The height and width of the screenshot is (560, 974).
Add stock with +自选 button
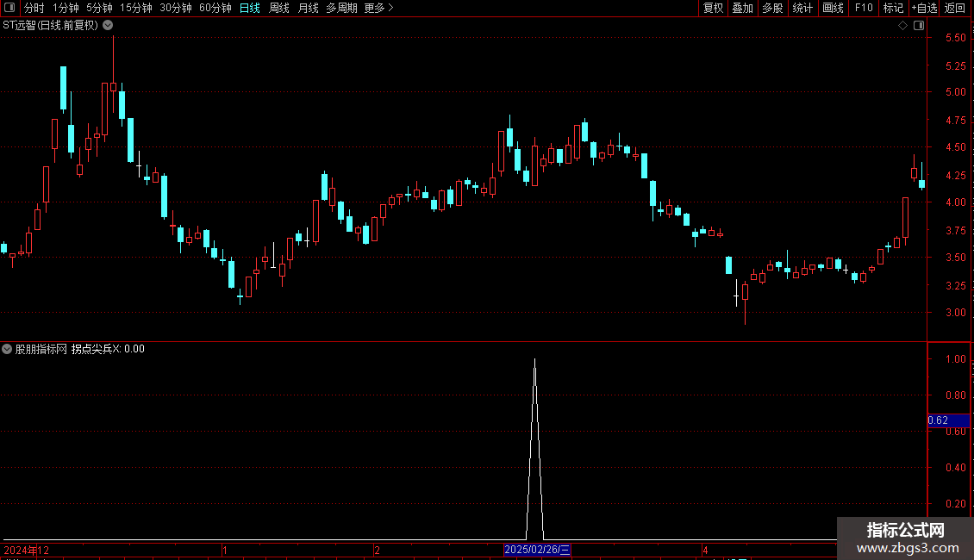pos(924,8)
